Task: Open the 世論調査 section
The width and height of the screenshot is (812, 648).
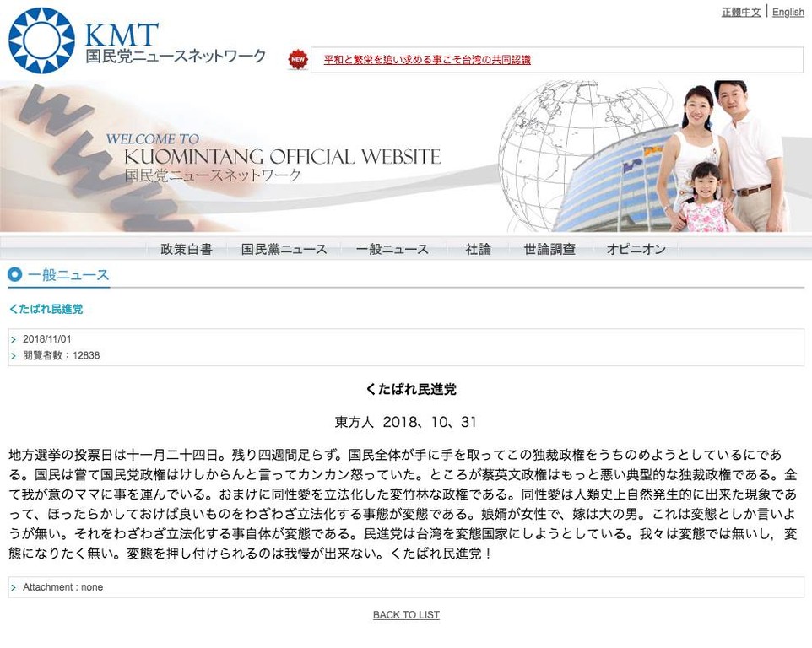Action: (x=549, y=249)
